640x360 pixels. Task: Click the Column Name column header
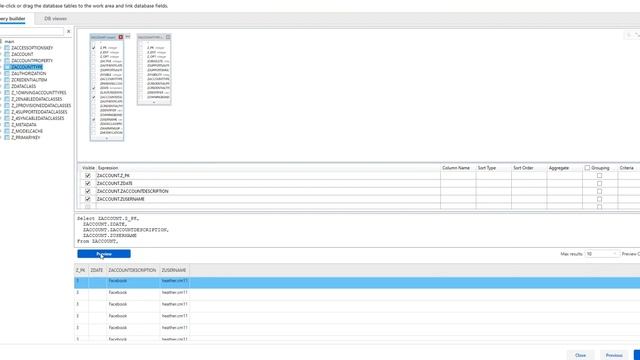pyautogui.click(x=456, y=168)
